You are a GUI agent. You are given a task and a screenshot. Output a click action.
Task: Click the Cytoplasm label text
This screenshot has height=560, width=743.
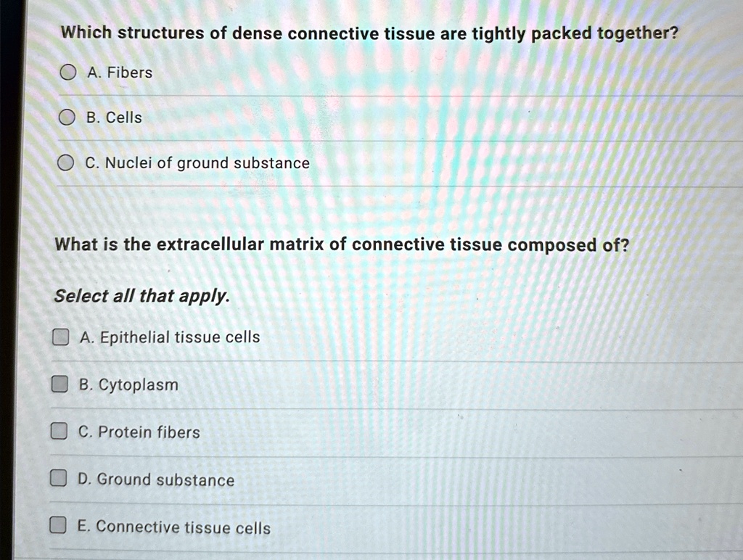click(x=129, y=384)
